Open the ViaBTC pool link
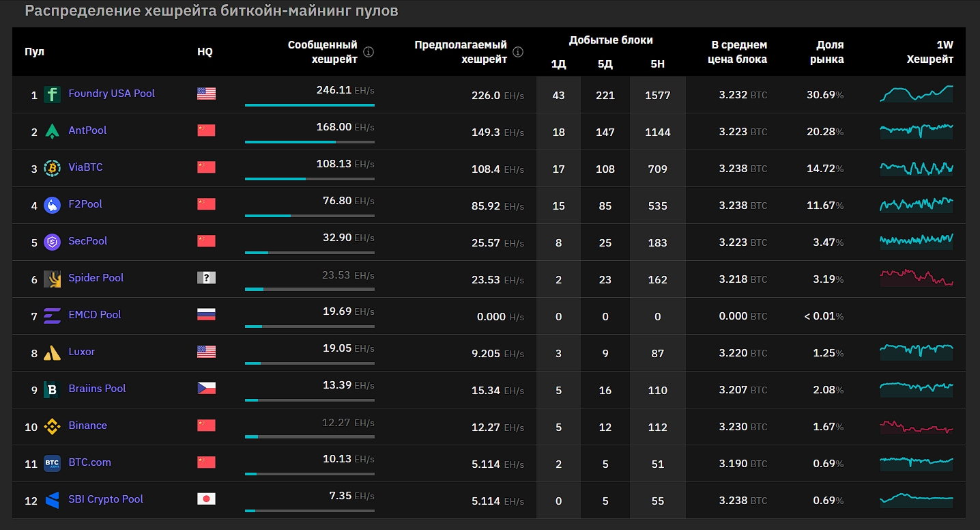Screen dimensions: 980x530 pos(85,167)
